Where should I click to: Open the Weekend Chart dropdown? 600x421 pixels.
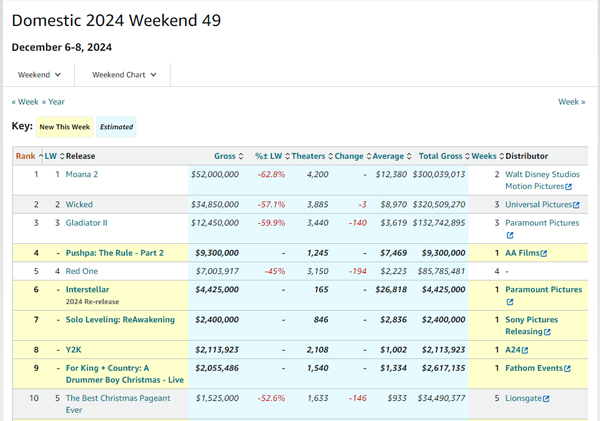click(x=124, y=75)
